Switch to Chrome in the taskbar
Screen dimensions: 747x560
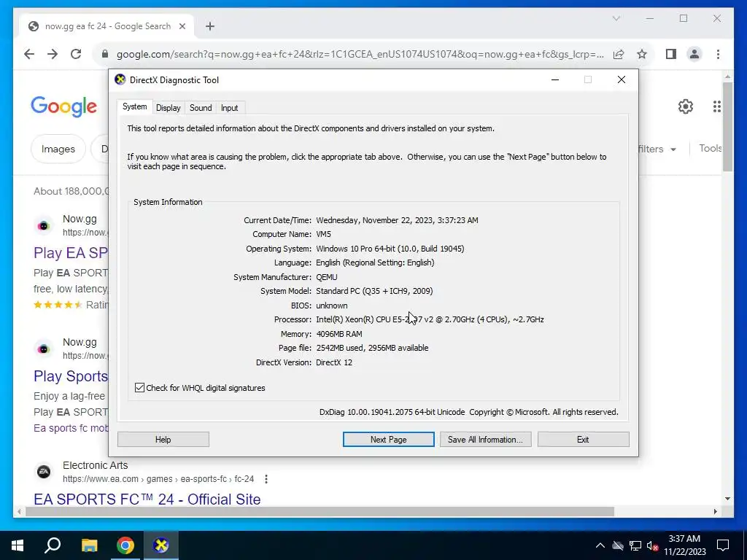point(125,545)
